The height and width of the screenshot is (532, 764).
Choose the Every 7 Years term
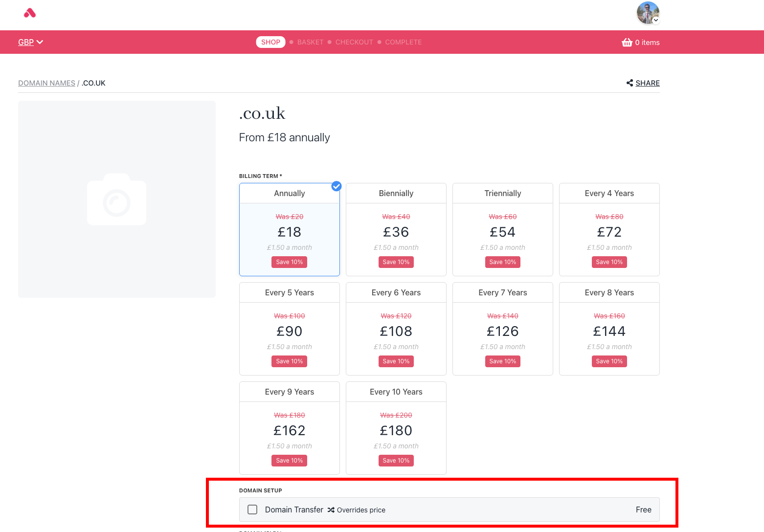(503, 329)
